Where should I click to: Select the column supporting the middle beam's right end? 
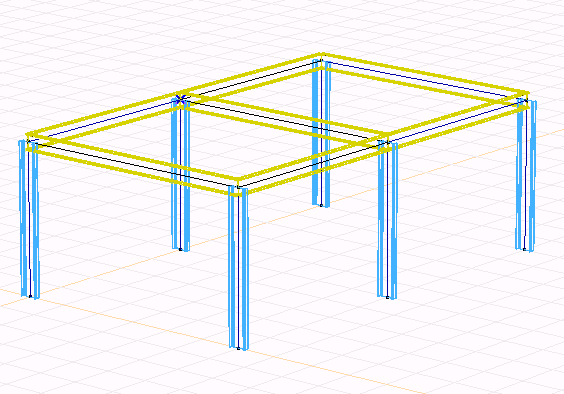(387, 220)
